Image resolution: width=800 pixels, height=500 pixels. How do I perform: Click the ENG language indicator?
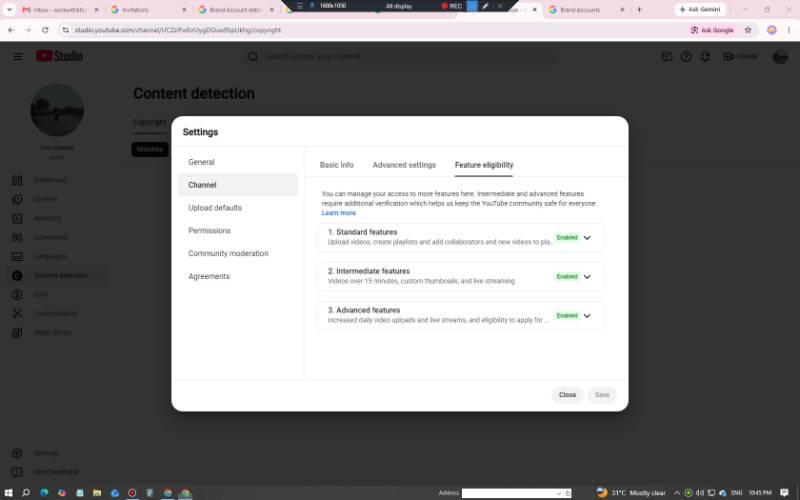click(x=736, y=493)
